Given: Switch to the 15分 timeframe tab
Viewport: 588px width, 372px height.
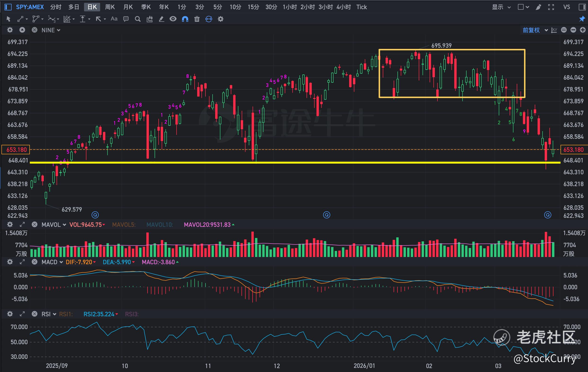Looking at the screenshot, I should tap(253, 7).
